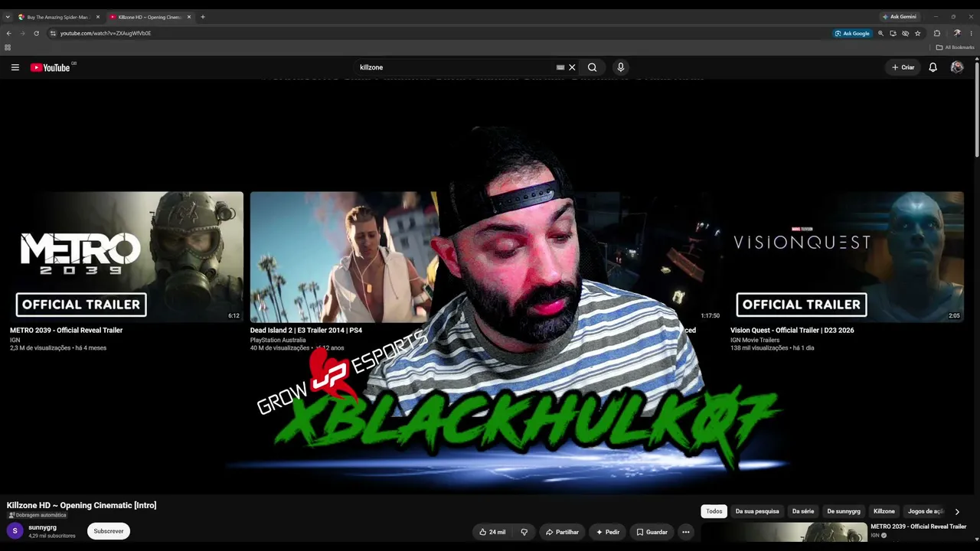Select the Killzone filter chip
Image resolution: width=980 pixels, height=551 pixels.
point(884,511)
